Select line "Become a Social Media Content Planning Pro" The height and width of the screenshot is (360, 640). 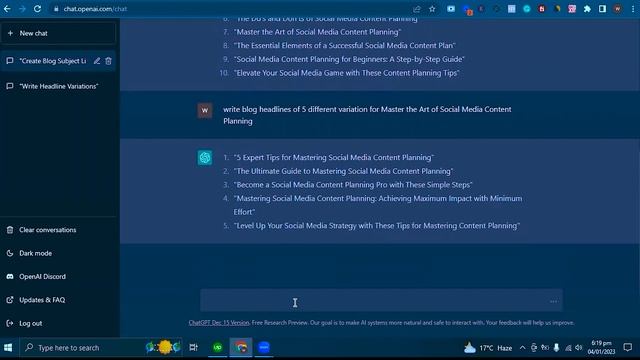point(353,184)
